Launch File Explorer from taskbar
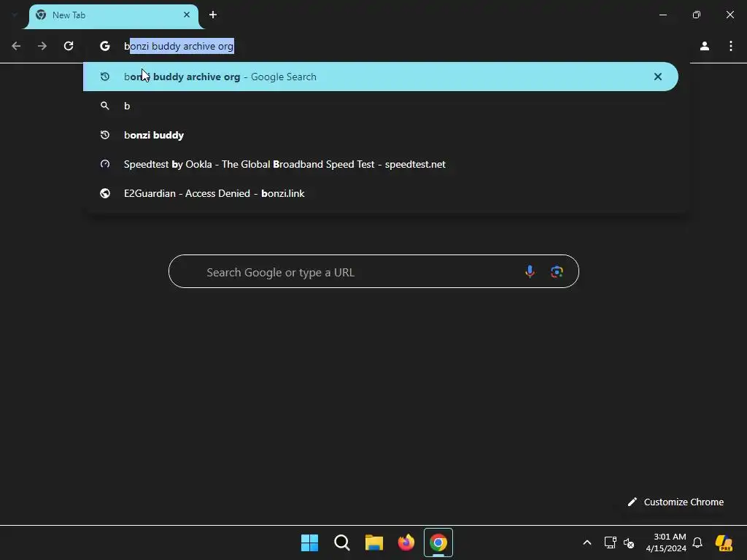This screenshot has width=747, height=560. [374, 542]
